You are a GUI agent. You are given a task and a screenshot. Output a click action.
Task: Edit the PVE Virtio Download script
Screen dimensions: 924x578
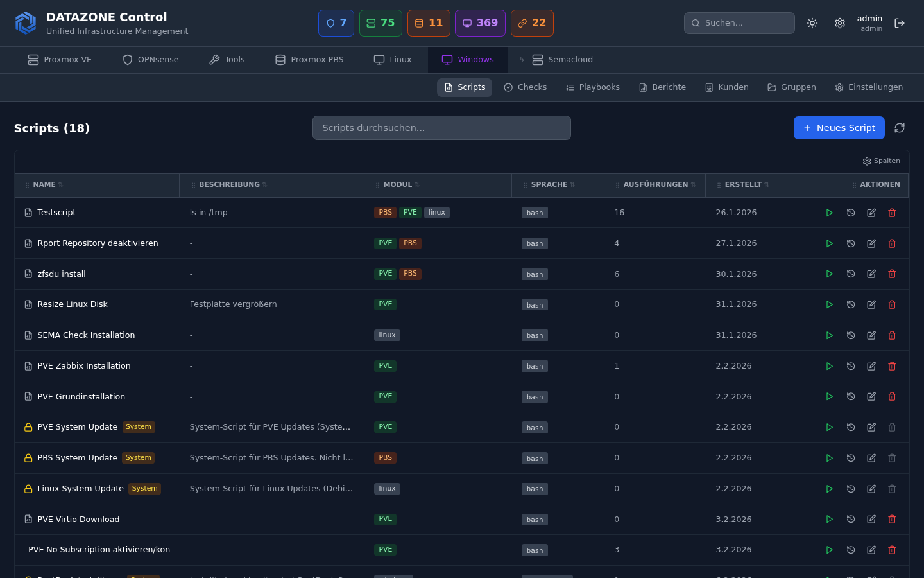871,519
